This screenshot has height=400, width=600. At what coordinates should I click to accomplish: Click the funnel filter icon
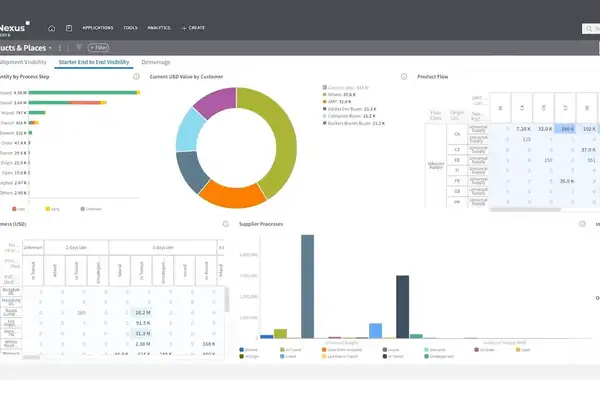pos(79,47)
